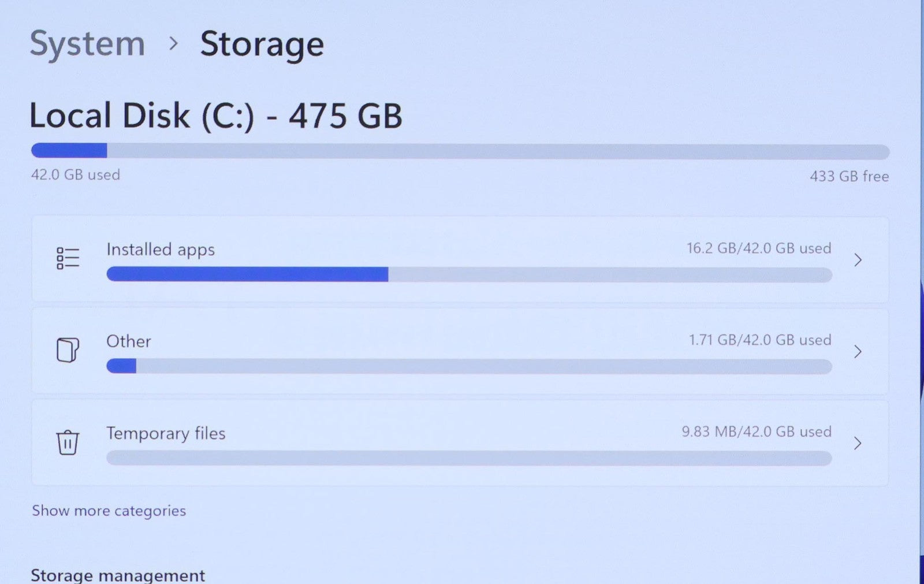The width and height of the screenshot is (924, 584).
Task: Expand the Other category chevron arrow
Action: 858,351
